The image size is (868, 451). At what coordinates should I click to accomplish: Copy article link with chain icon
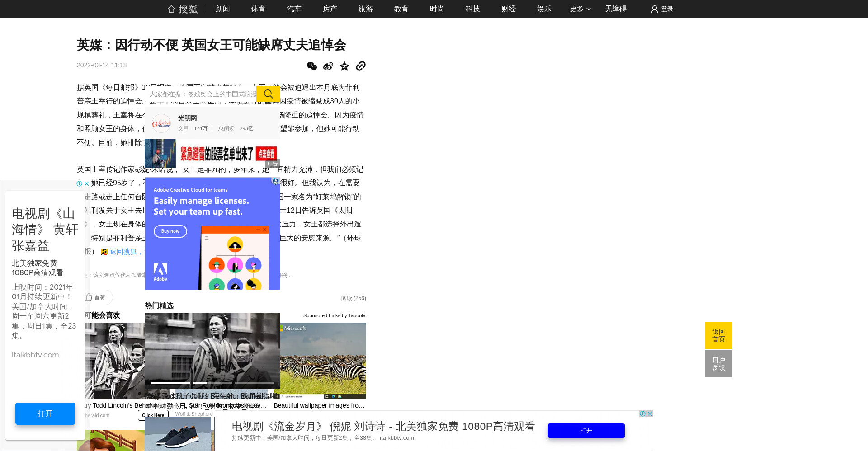pos(360,66)
